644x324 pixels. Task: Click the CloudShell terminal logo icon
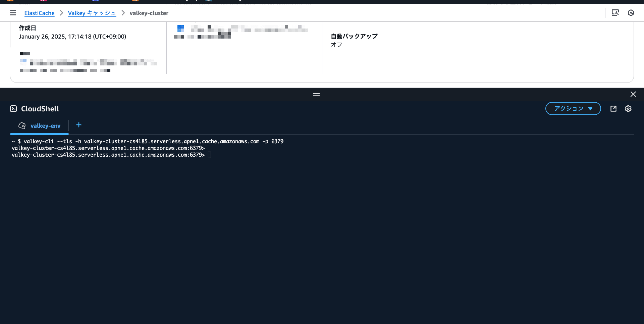(13, 109)
